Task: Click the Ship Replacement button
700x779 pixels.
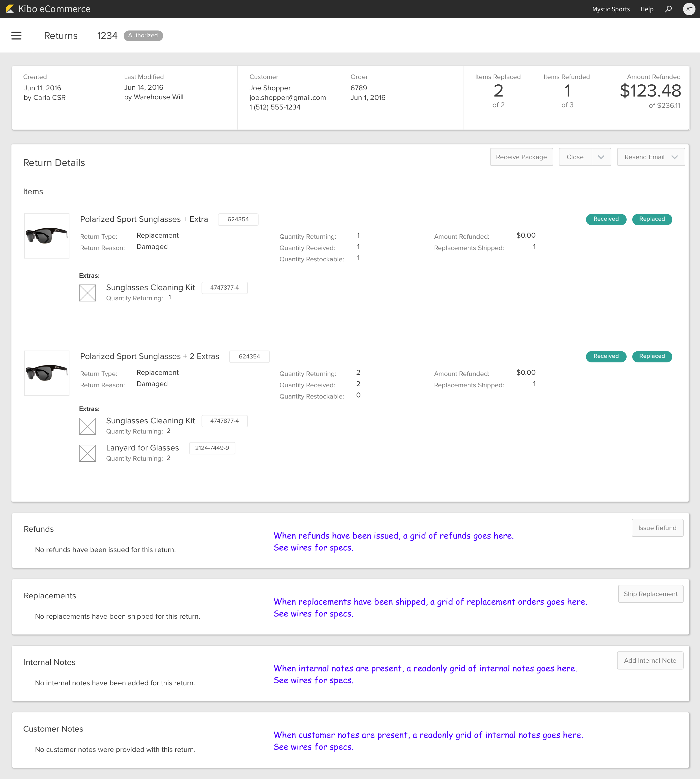Action: pos(650,594)
